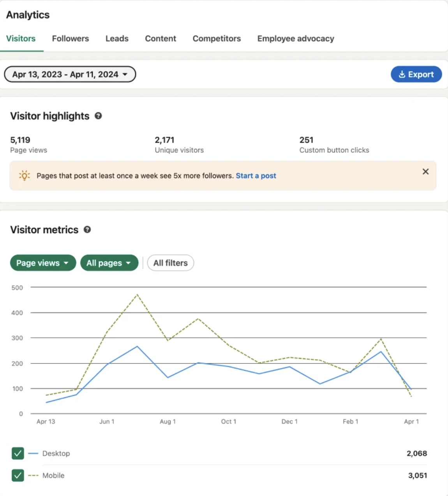Open the date range selector
This screenshot has height=496, width=448.
pyautogui.click(x=70, y=74)
